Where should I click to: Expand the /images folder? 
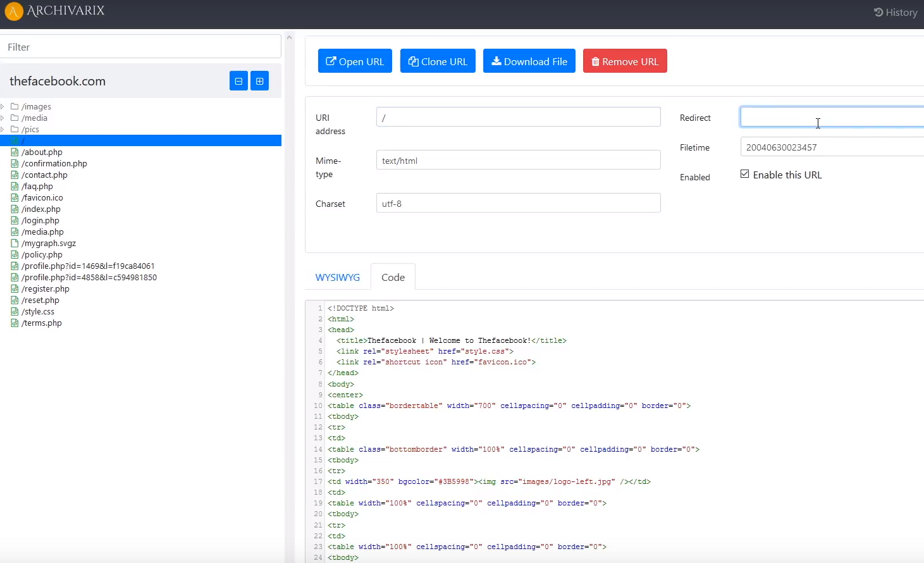coord(3,107)
